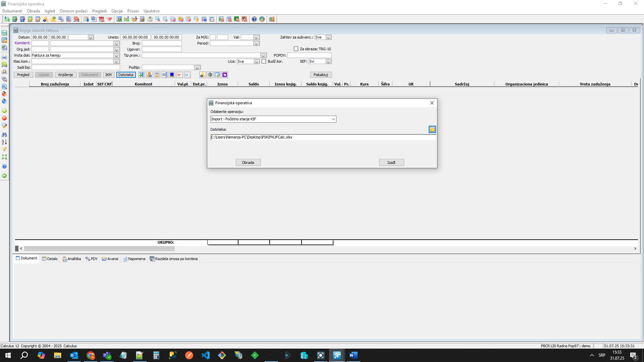Click the yellow funnel filter icon
Screen dimensions: 644x362
[4, 149]
